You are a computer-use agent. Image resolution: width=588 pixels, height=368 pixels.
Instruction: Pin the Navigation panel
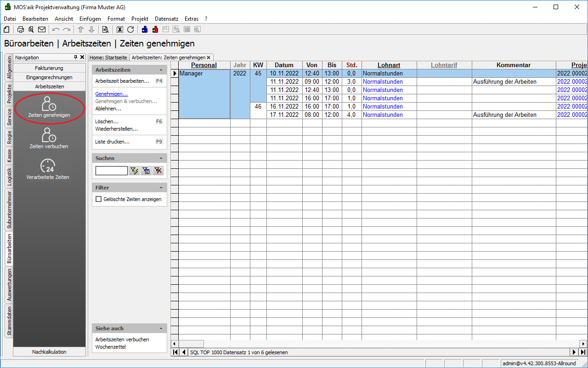pos(76,57)
